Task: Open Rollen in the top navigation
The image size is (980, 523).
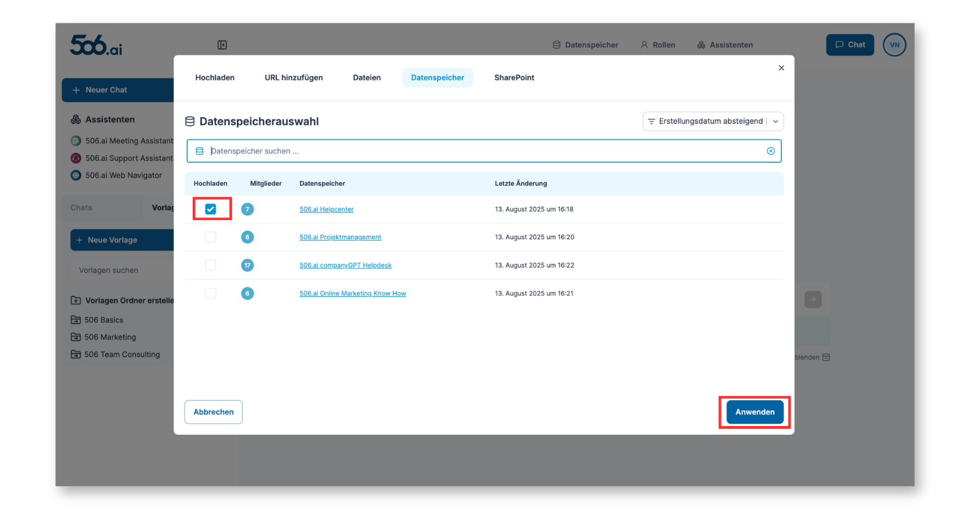Action: click(658, 45)
